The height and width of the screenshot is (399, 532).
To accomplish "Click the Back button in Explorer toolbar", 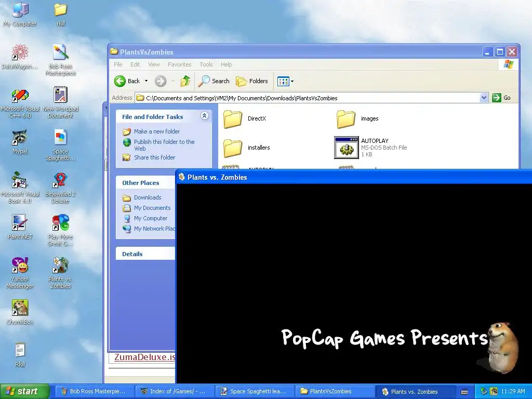I will (x=127, y=81).
